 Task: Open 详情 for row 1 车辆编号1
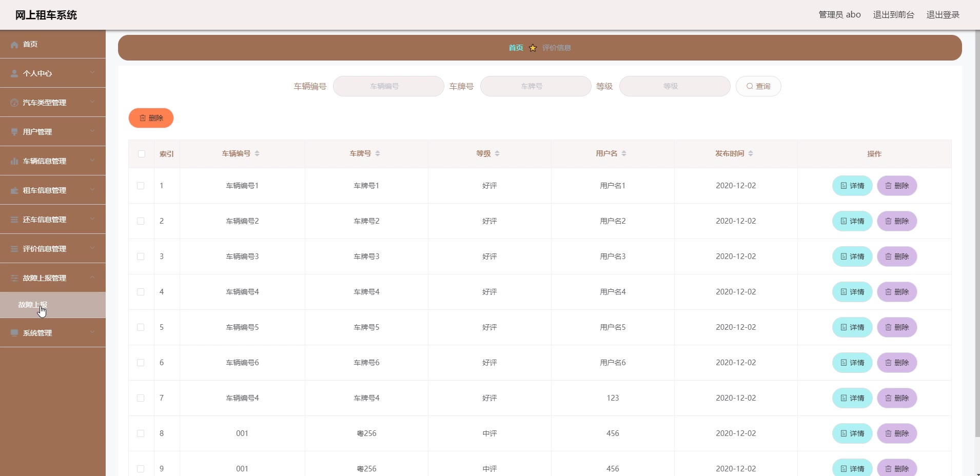coord(852,186)
